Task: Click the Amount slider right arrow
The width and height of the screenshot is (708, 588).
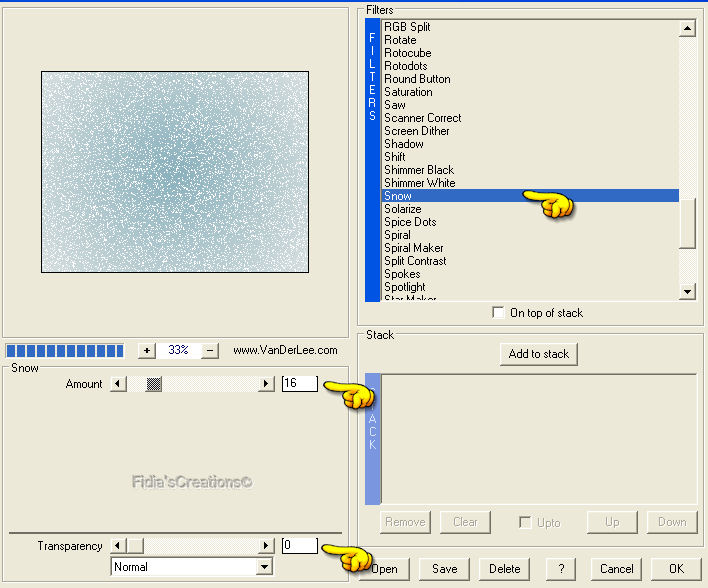Action: [x=266, y=384]
